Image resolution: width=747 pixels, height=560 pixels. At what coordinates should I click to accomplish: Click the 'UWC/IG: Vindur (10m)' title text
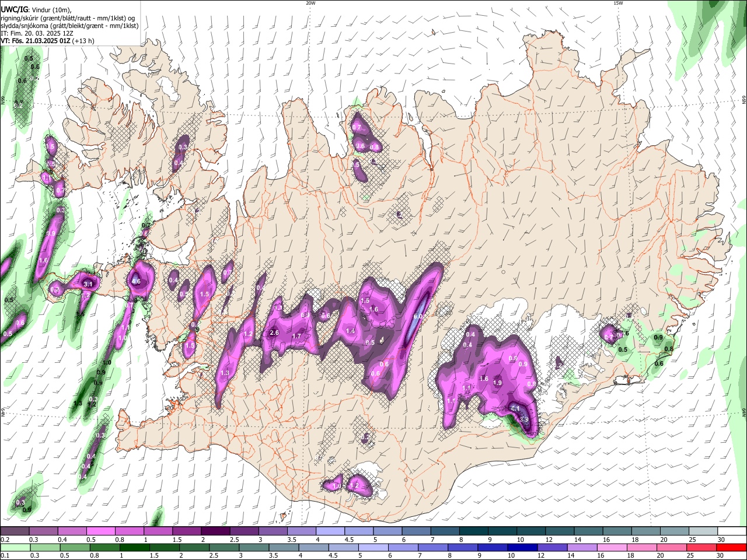pyautogui.click(x=35, y=10)
